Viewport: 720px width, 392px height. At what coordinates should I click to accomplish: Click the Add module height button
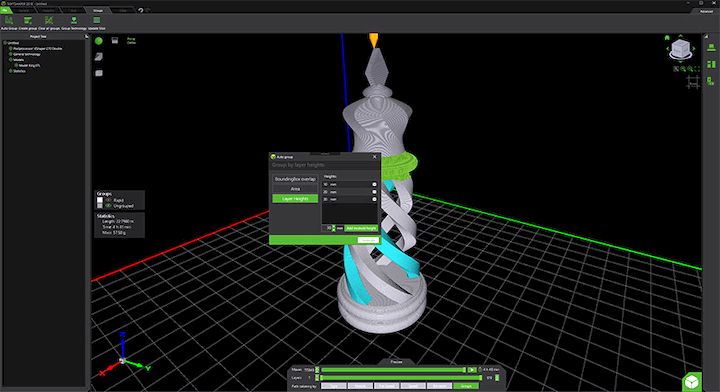(361, 228)
